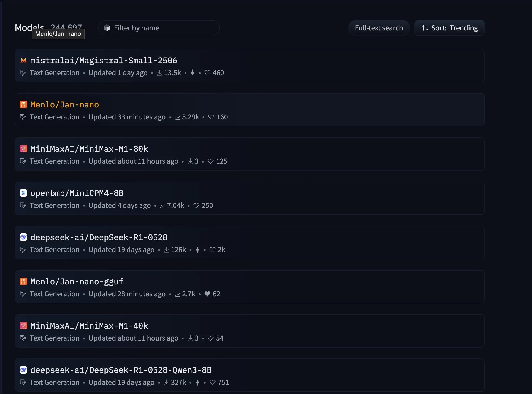
Task: Click the lightning inference icon on Magistral-Small-2506
Action: point(192,73)
